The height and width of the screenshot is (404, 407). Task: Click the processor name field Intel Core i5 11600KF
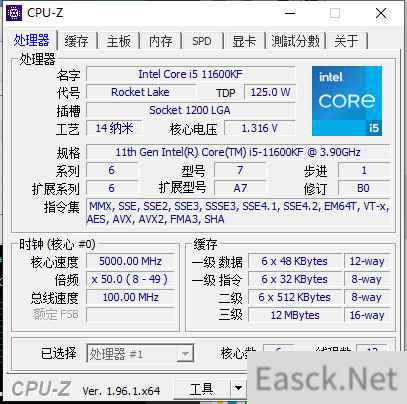[x=191, y=74]
